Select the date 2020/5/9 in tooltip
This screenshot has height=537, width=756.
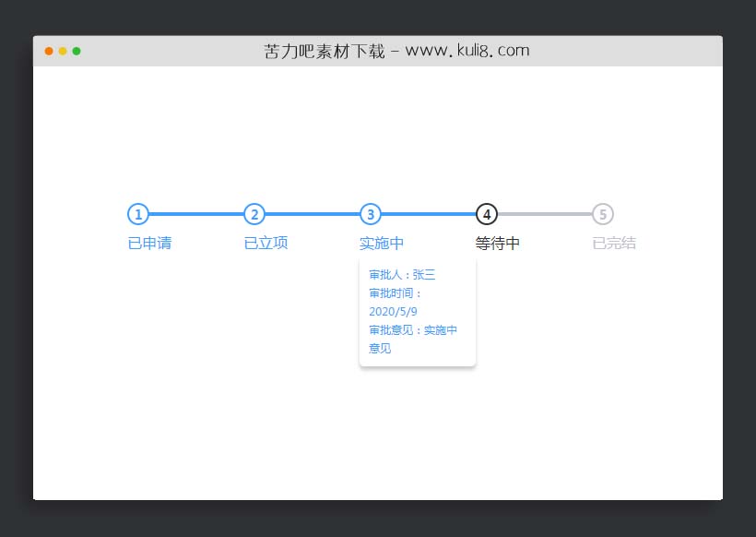coord(394,311)
